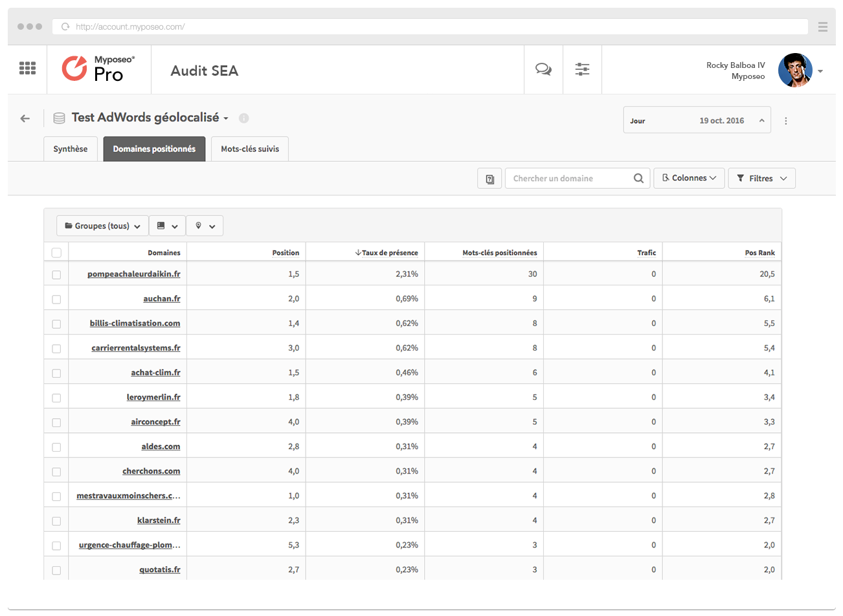Sort by the Position column header
843x616 pixels.
286,253
